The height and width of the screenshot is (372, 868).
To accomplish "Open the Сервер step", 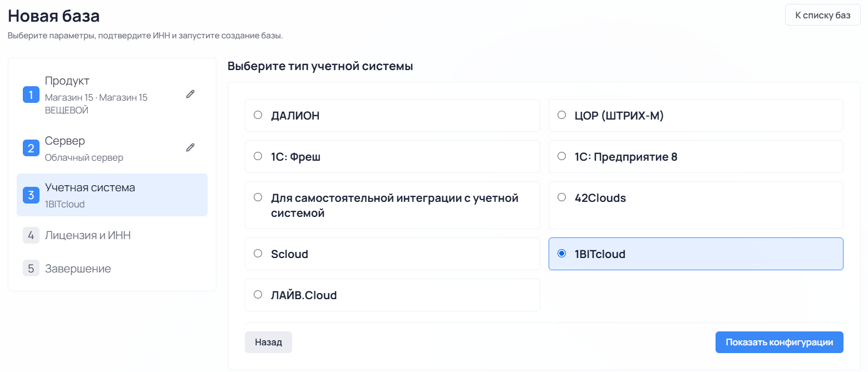I will (112, 148).
